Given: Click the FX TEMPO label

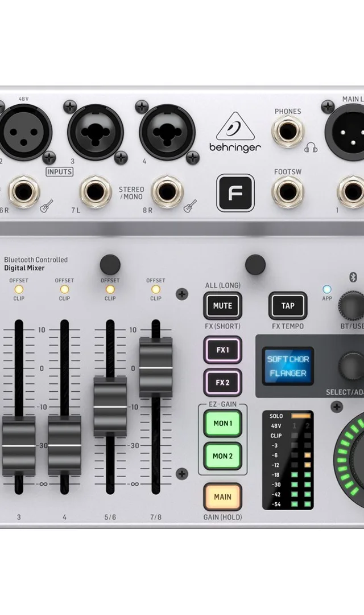Looking at the screenshot, I should click(x=288, y=326).
